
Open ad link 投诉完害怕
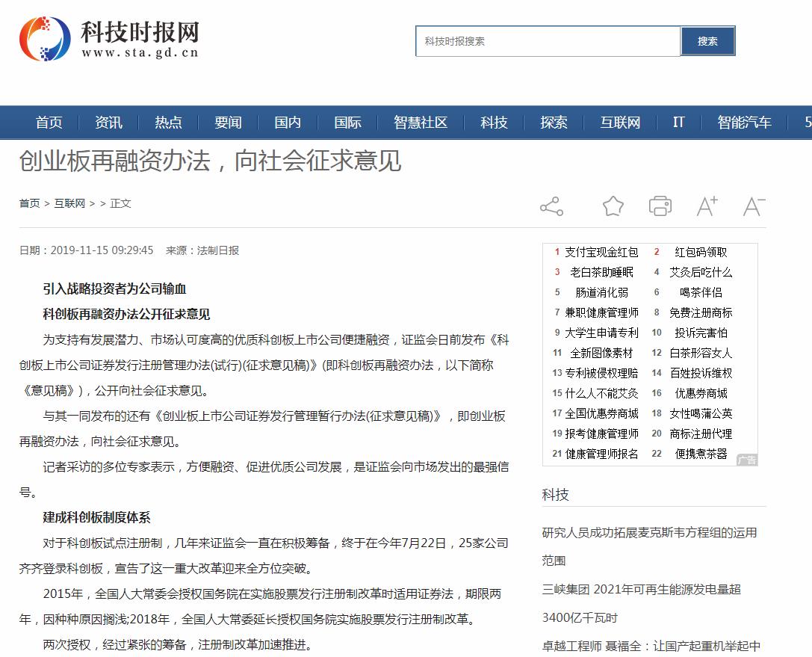click(701, 333)
